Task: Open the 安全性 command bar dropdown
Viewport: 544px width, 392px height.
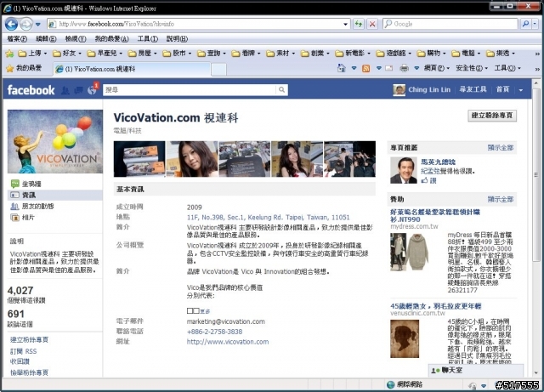Action: [x=472, y=68]
